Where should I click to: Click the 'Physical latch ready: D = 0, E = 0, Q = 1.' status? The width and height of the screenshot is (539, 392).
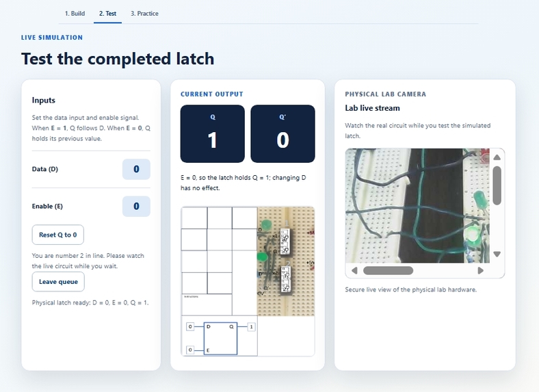click(x=90, y=302)
